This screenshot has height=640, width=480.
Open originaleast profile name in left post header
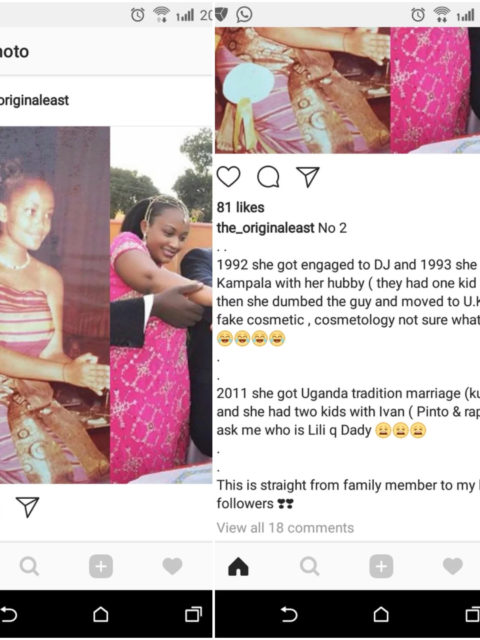pos(34,100)
